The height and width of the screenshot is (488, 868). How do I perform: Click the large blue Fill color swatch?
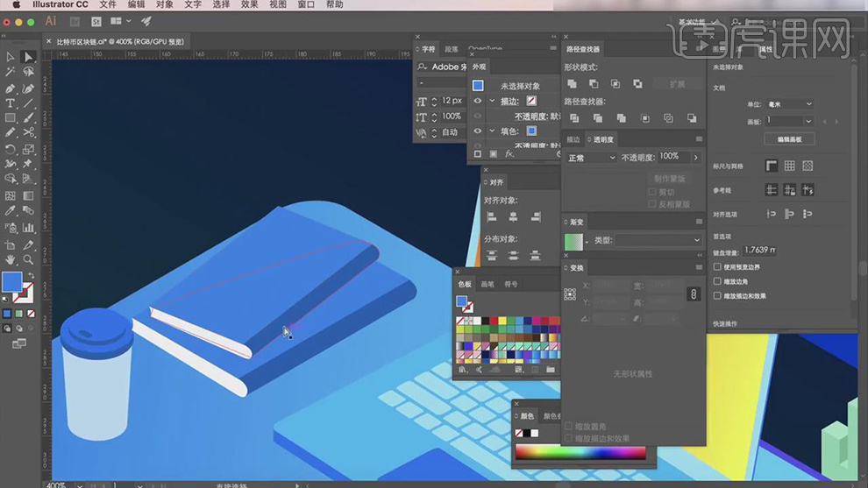11,282
